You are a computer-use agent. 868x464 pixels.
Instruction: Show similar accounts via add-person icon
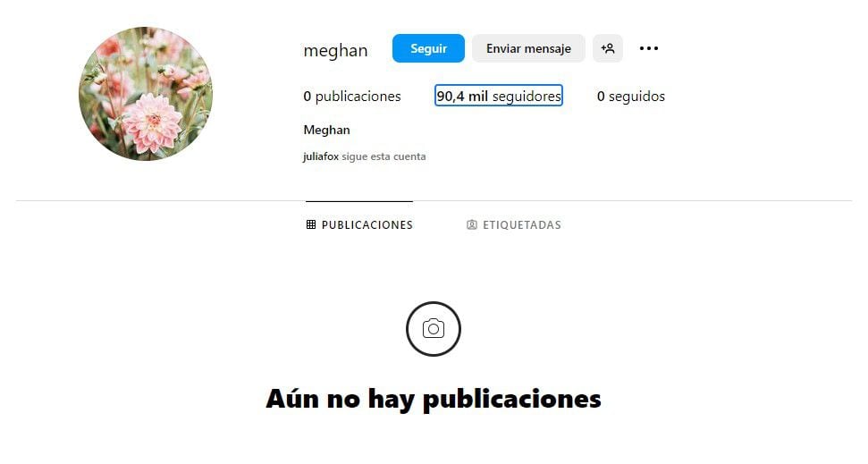click(608, 48)
